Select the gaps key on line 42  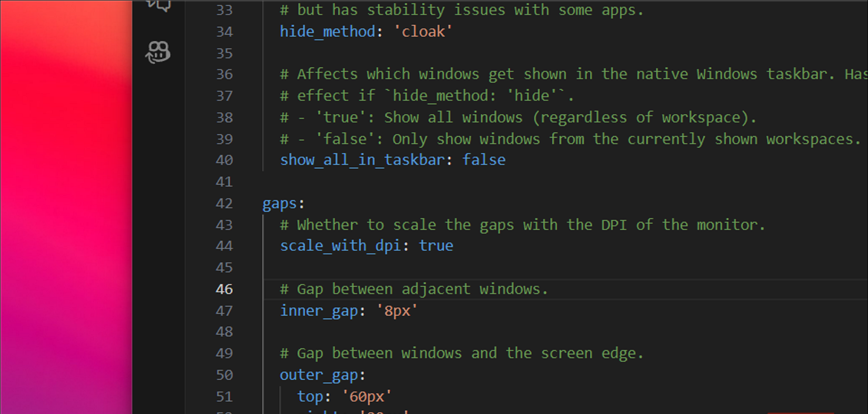(279, 203)
